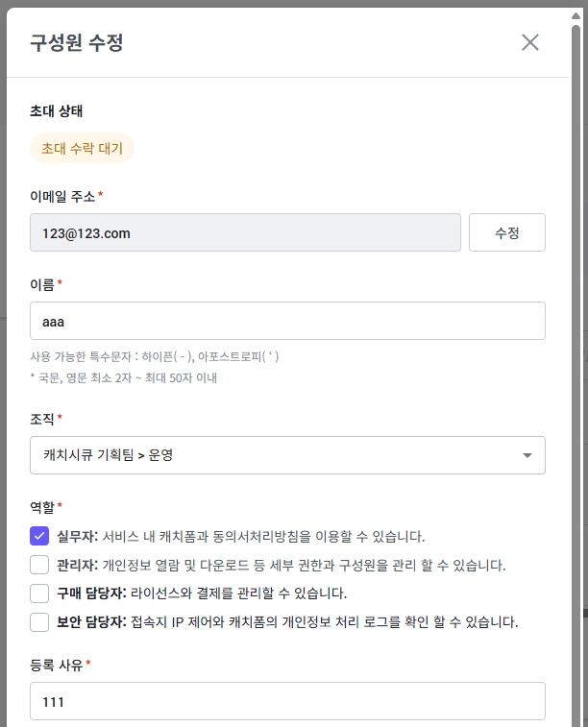Open the 조직 dropdown arrow
This screenshot has height=727, width=588.
527,455
